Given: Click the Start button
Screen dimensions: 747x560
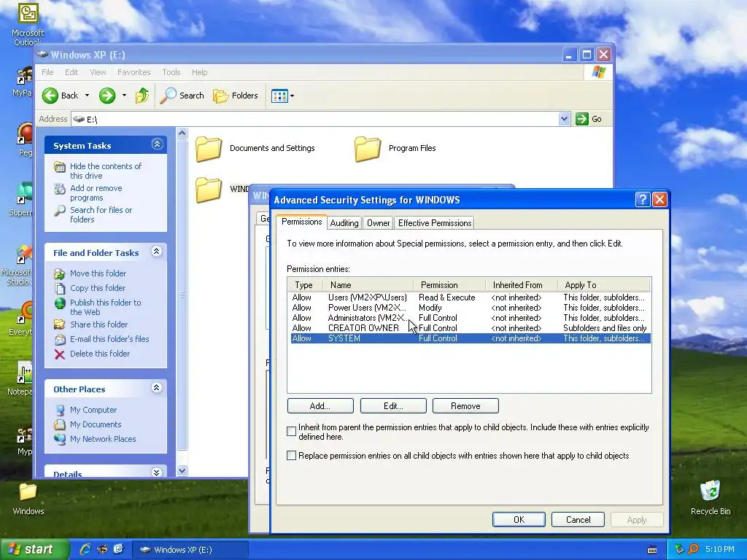Looking at the screenshot, I should pos(34,549).
